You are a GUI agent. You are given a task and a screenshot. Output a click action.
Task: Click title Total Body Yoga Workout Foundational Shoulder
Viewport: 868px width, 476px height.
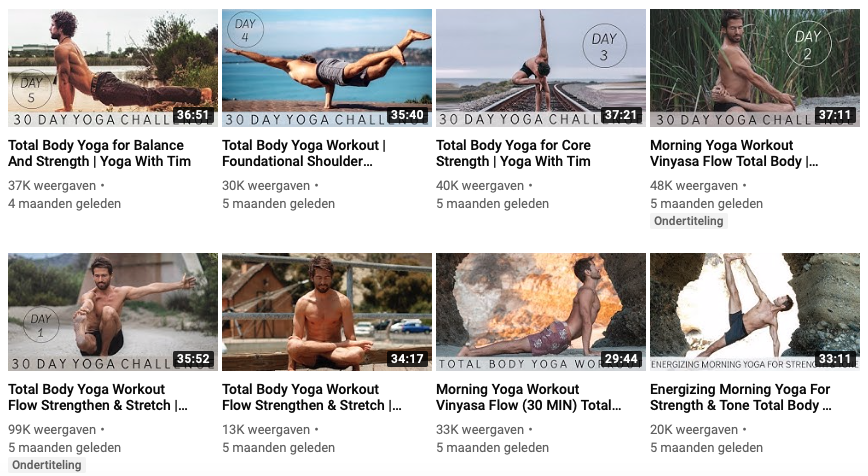click(x=304, y=153)
